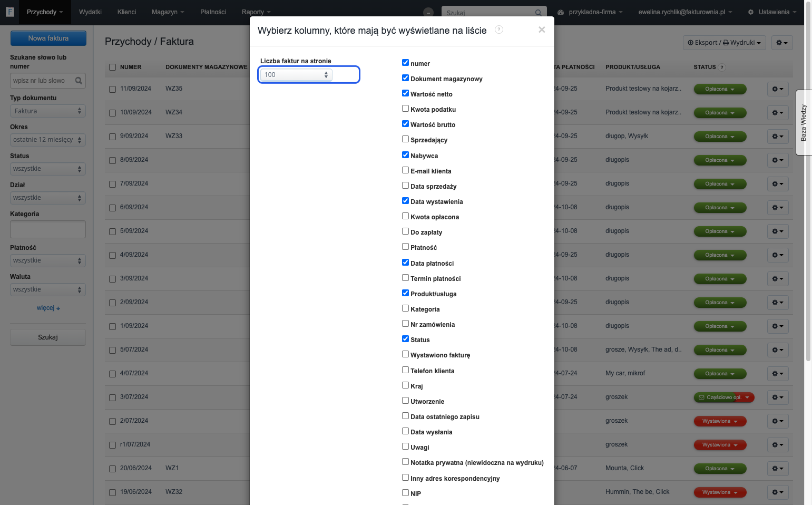Open the Eksport / Wydruki button
Screen dimensions: 812x505
click(725, 43)
